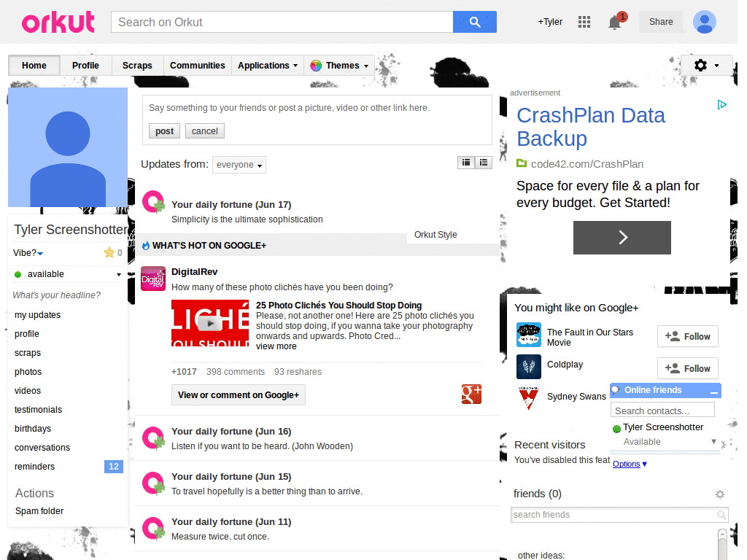Click the DigitalRev avatar icon

pyautogui.click(x=153, y=279)
